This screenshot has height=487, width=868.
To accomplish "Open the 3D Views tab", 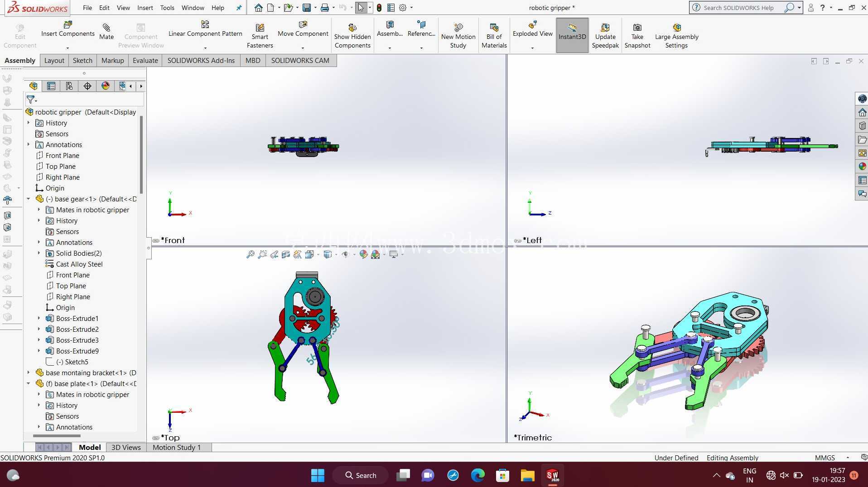I will click(x=126, y=447).
